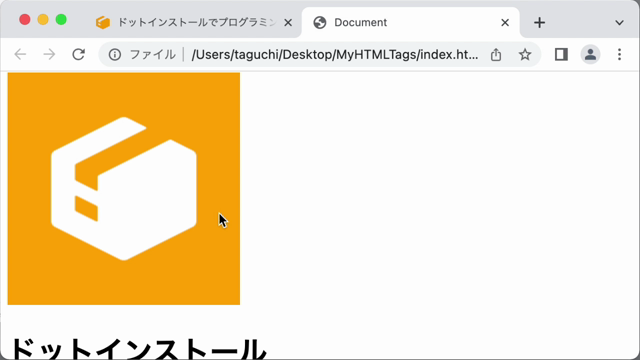Bookmark this page with the star icon
The image size is (640, 360).
[525, 54]
